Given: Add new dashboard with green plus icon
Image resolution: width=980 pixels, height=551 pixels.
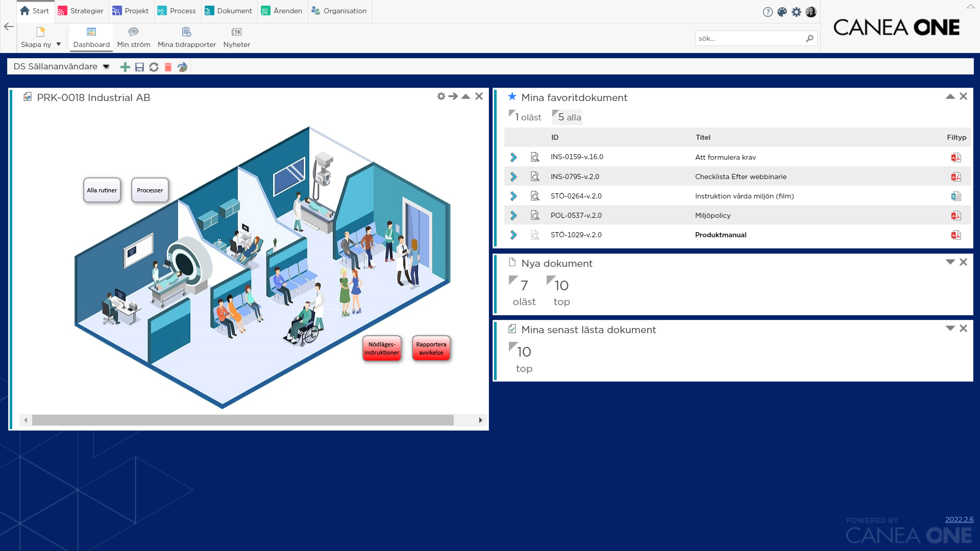Looking at the screenshot, I should 125,67.
